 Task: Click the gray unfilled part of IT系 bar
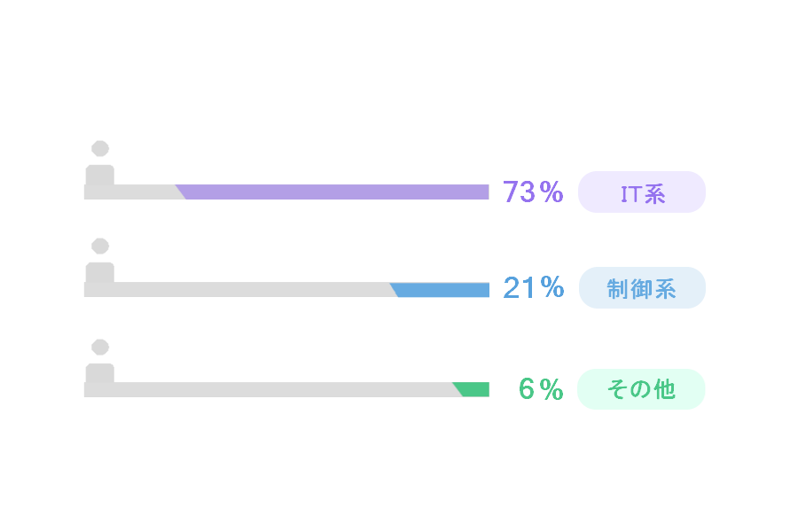[131, 192]
